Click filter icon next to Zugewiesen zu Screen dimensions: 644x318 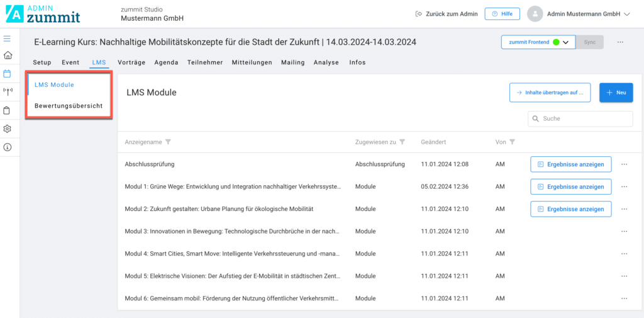pos(402,142)
